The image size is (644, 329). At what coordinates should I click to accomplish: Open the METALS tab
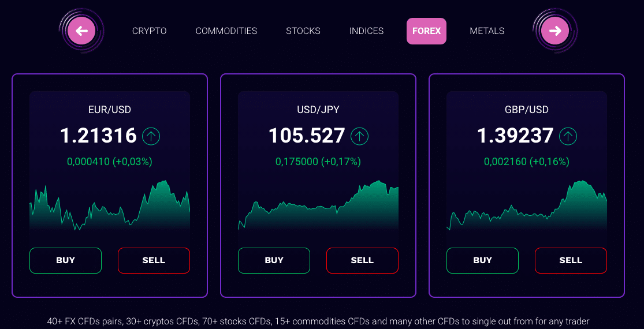pyautogui.click(x=487, y=31)
